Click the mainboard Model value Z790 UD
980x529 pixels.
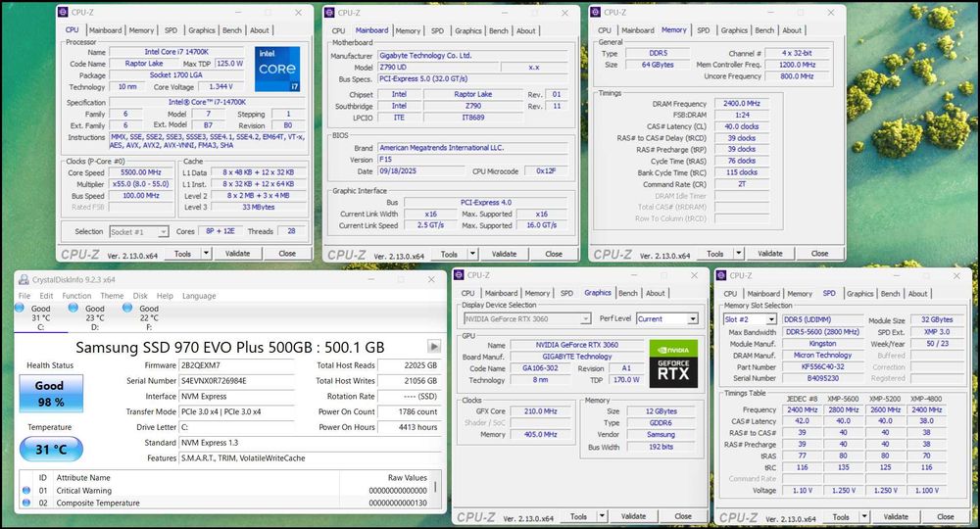(x=437, y=67)
